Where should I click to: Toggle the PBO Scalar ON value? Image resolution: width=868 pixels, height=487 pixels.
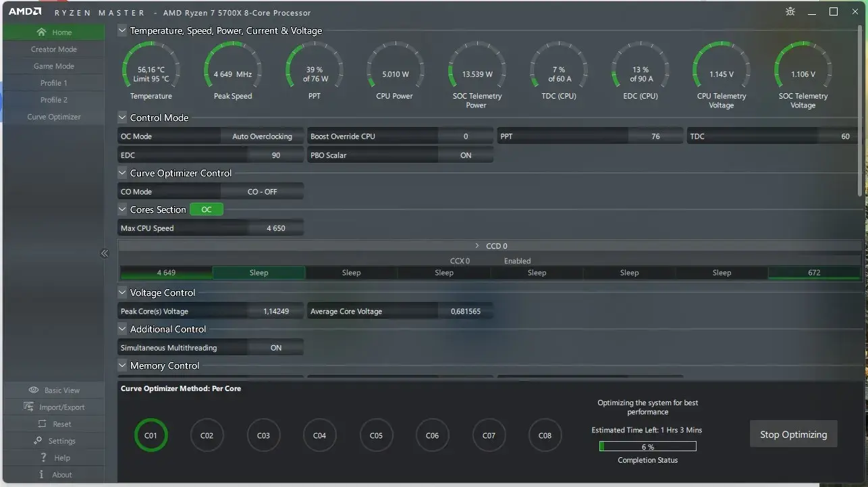[466, 155]
